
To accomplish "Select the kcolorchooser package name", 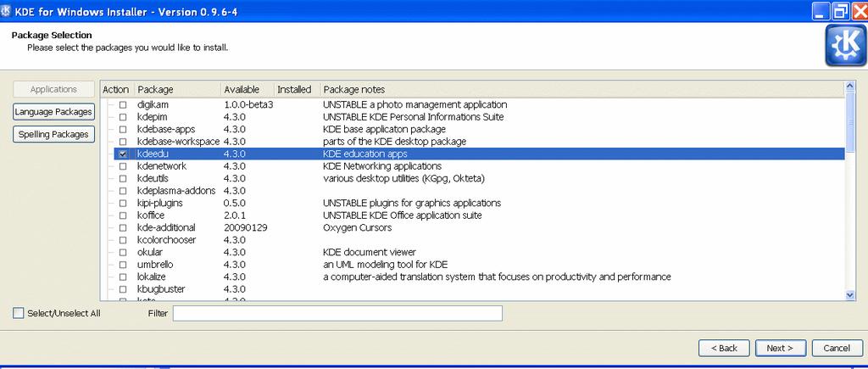I will coord(167,240).
